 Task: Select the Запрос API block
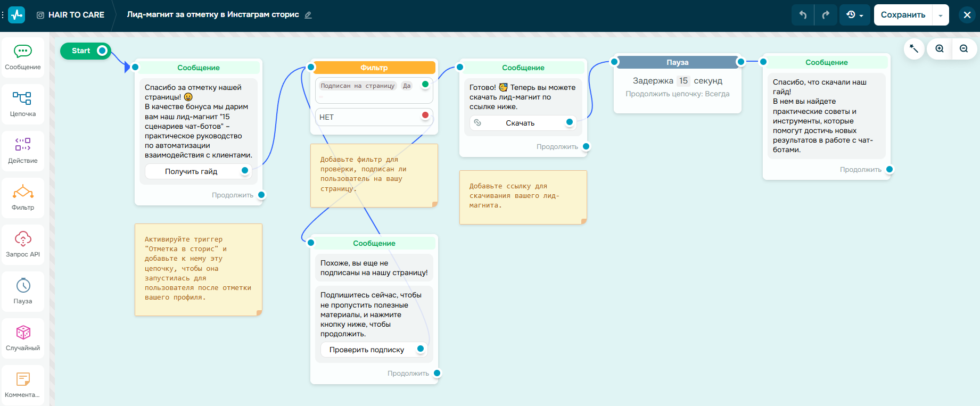click(23, 244)
